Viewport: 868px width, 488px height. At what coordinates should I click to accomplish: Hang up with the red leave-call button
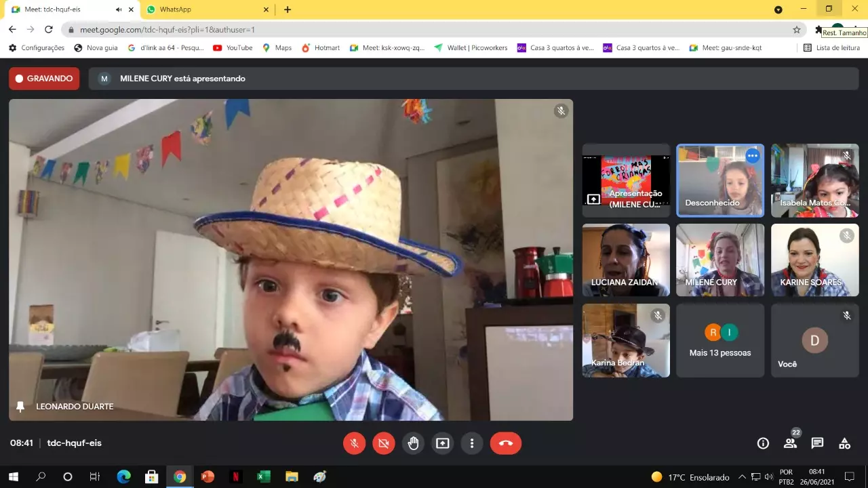pyautogui.click(x=505, y=443)
